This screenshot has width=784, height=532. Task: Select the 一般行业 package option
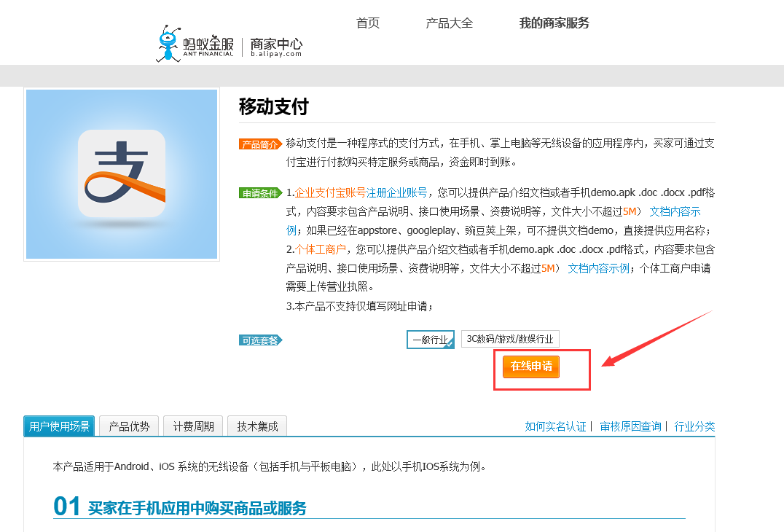coord(430,339)
